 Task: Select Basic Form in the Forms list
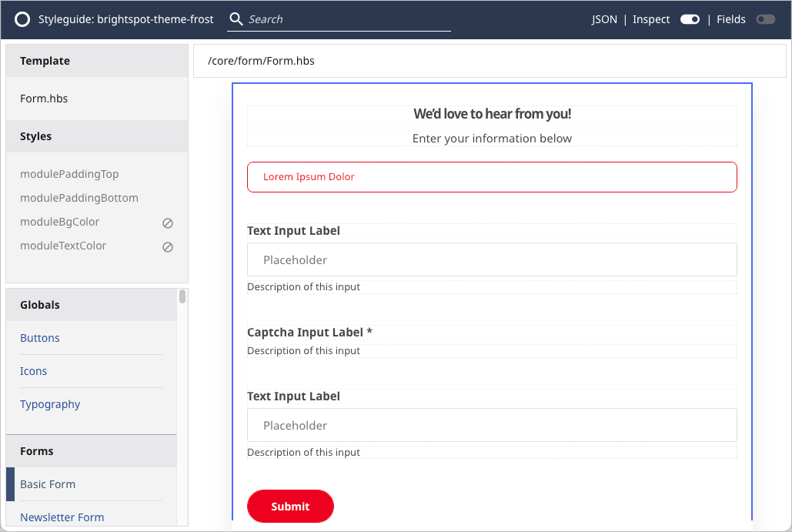(x=48, y=484)
